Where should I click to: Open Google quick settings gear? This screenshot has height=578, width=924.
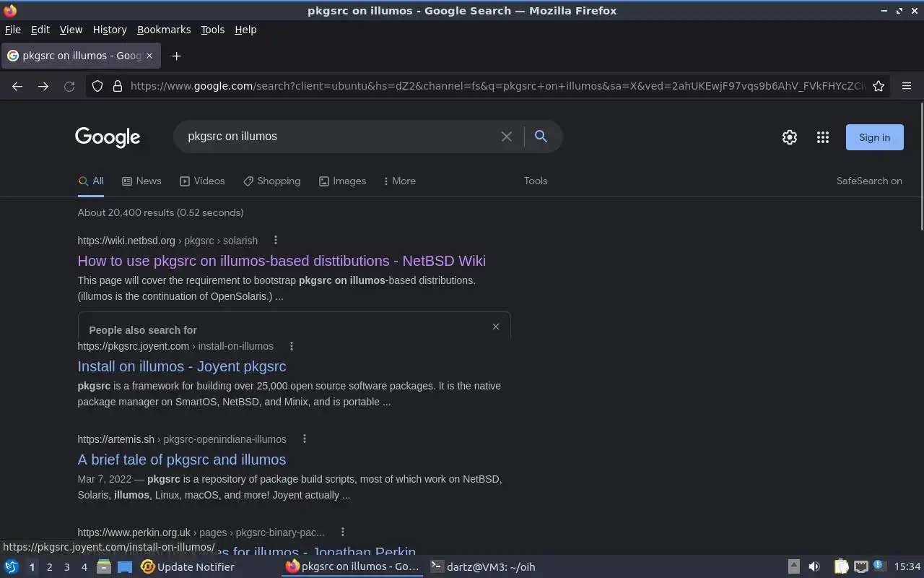tap(790, 137)
